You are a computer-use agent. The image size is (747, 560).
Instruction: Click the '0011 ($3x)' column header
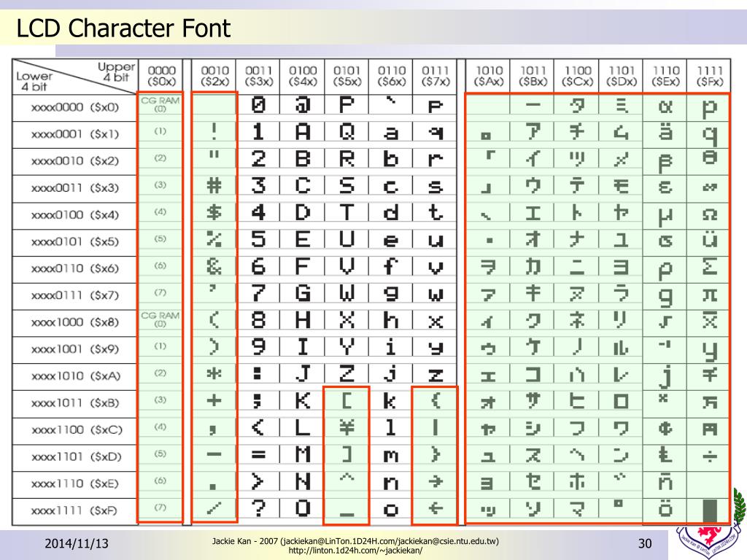(x=259, y=76)
